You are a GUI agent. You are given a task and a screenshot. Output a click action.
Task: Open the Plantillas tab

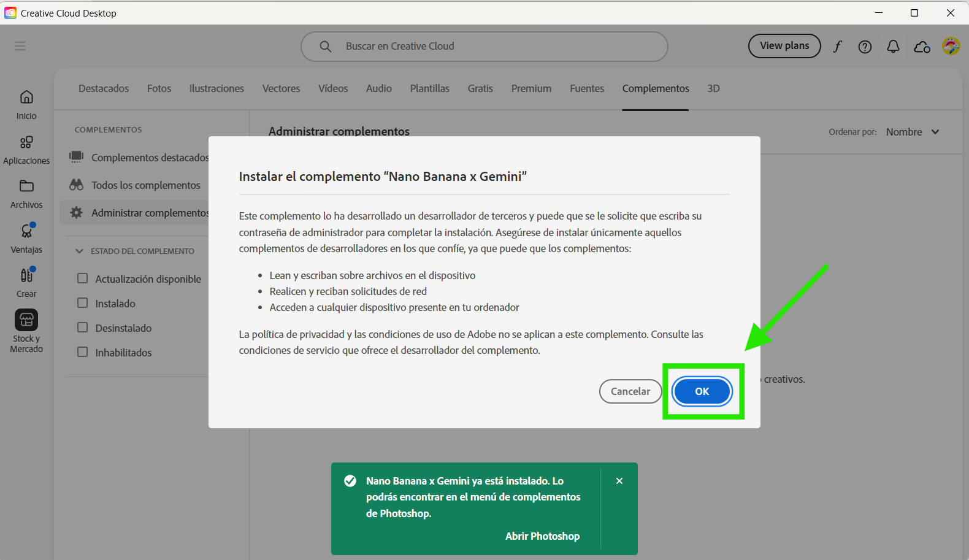tap(430, 88)
